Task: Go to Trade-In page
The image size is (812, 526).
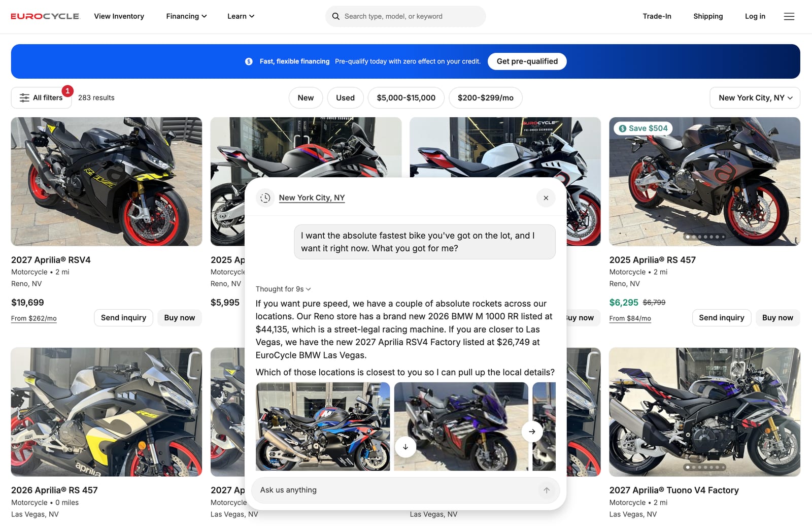Action: 657,16
